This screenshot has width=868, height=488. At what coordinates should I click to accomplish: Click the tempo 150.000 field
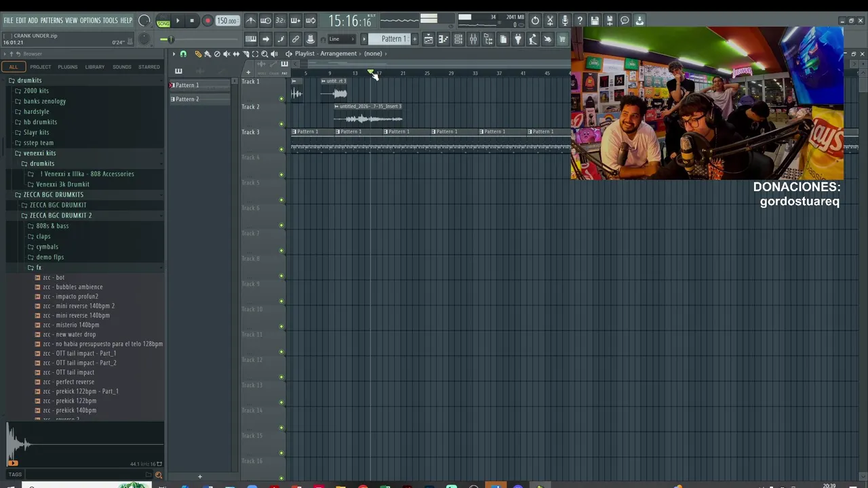pos(227,21)
